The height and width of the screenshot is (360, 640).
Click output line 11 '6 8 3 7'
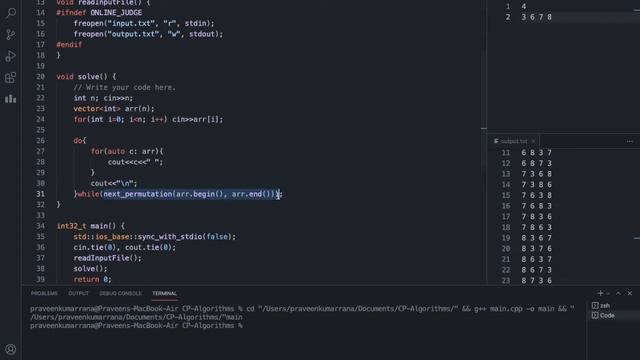click(536, 153)
